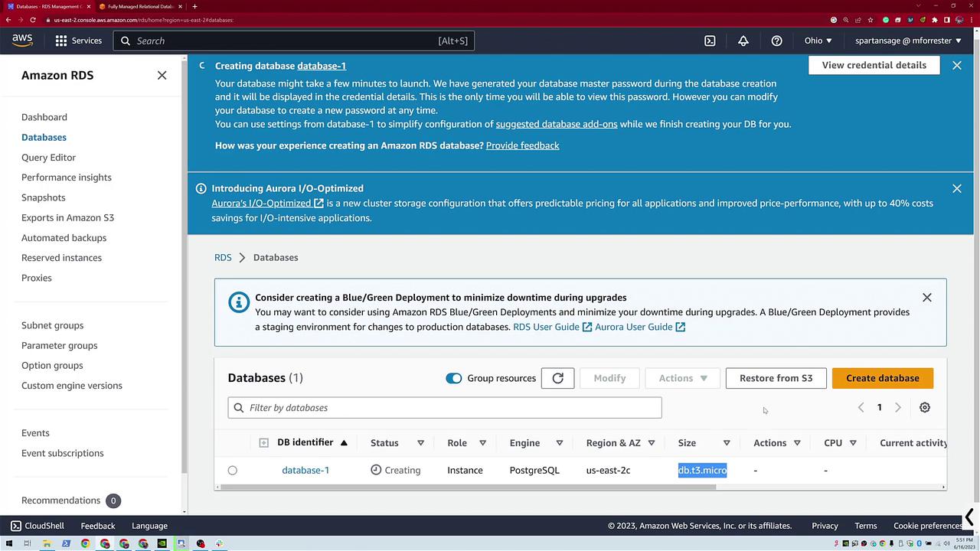Open table preferences gear icon

click(x=924, y=407)
